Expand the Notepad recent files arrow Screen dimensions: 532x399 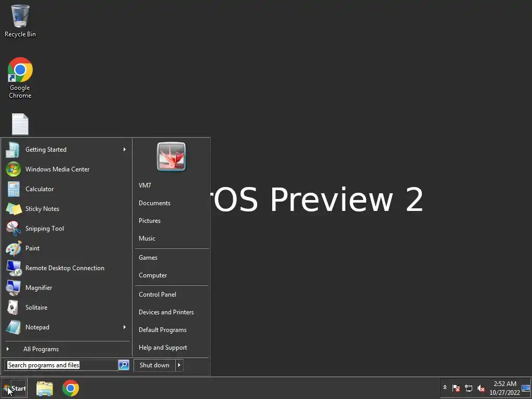125,327
